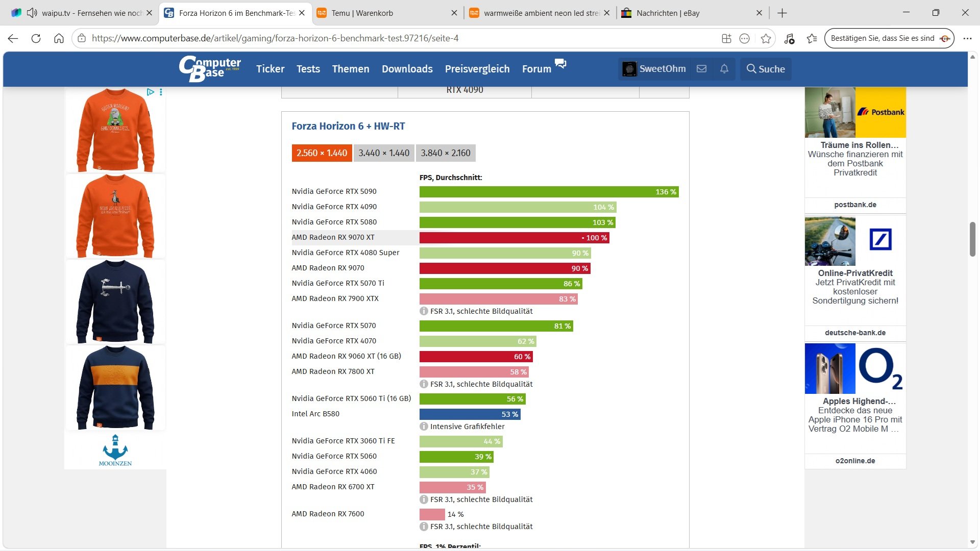Click info icon under RX 6700 XT row

424,499
